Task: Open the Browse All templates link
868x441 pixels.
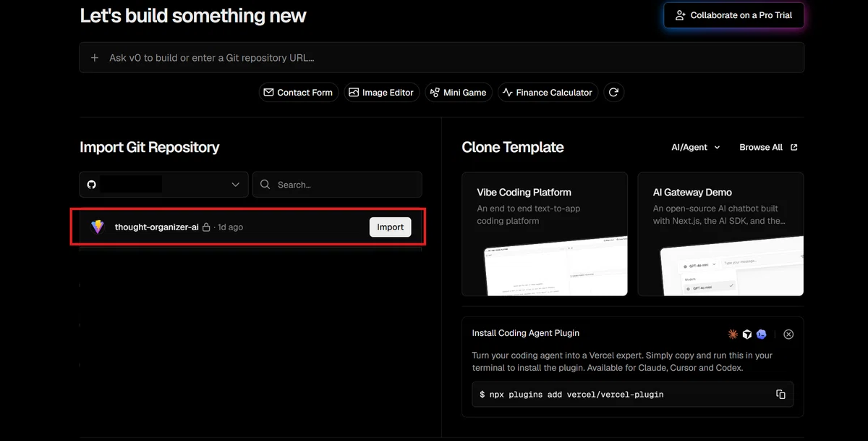Action: [768, 147]
